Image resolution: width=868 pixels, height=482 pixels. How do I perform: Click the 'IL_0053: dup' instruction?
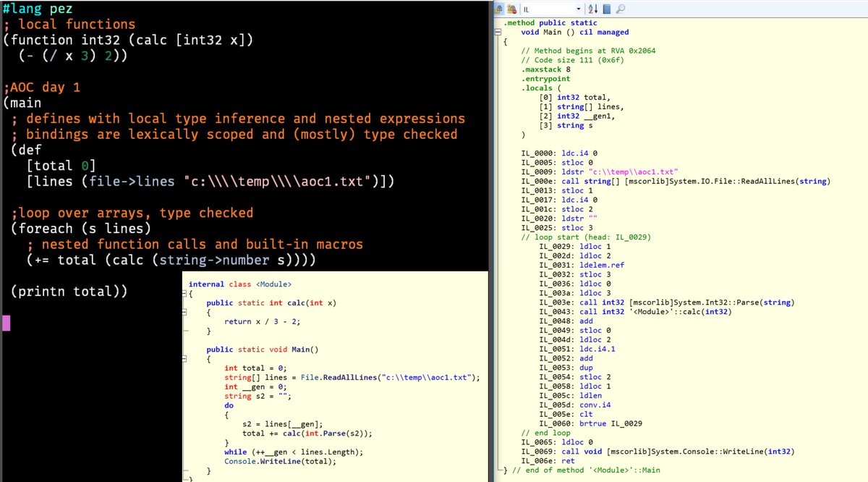coord(566,368)
